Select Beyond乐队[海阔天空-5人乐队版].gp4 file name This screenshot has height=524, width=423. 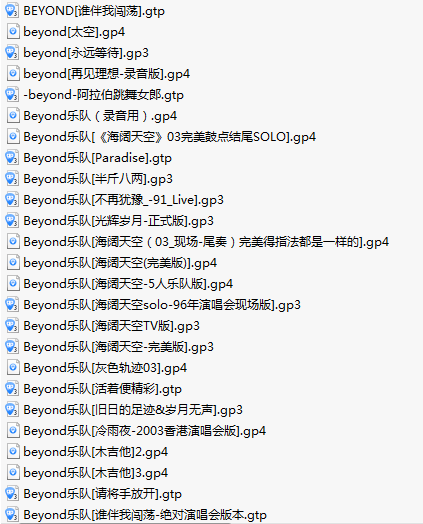point(128,284)
